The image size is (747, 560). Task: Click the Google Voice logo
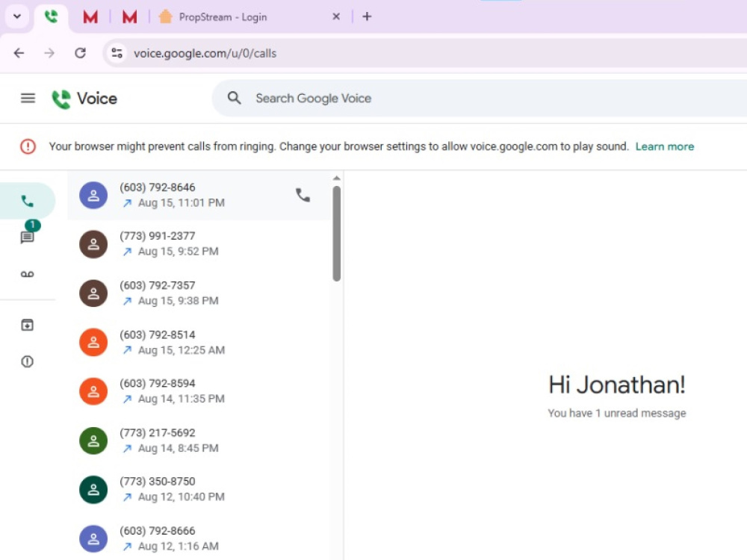[84, 99]
